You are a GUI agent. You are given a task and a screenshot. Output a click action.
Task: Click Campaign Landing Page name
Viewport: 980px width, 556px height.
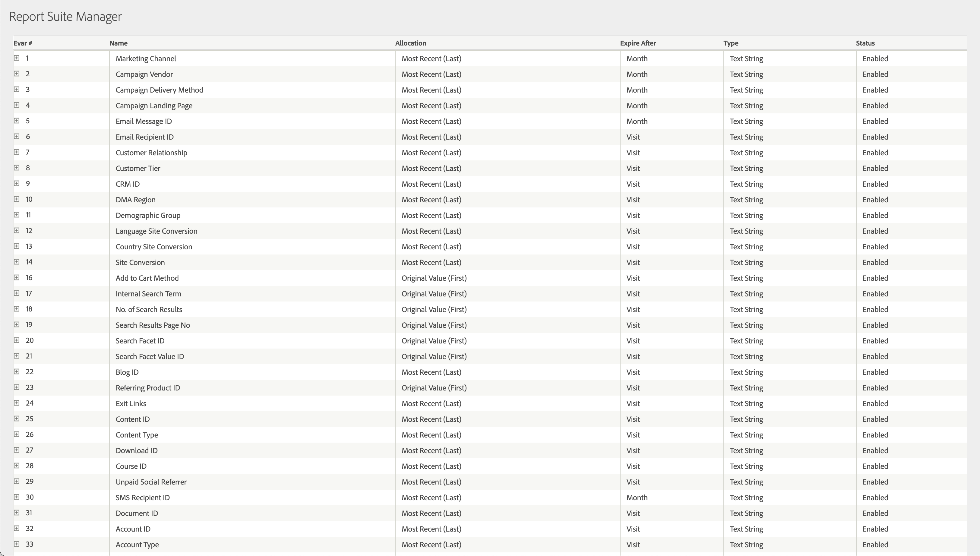154,106
